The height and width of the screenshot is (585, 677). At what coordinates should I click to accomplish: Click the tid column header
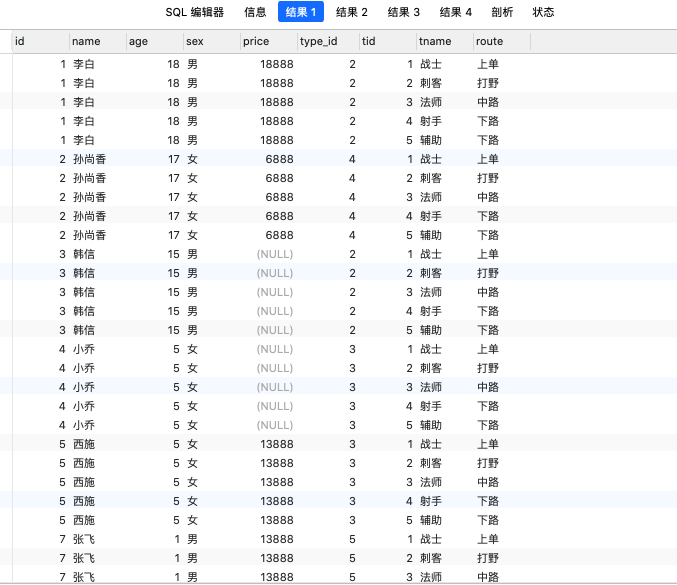point(388,41)
